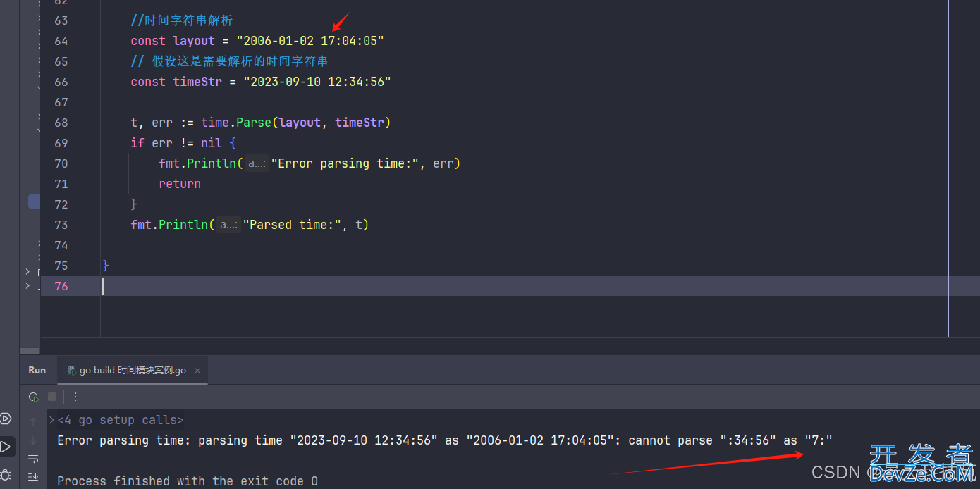Screen dimensions: 980x489
Task: Jump down the stack trace arrow
Action: (33, 440)
